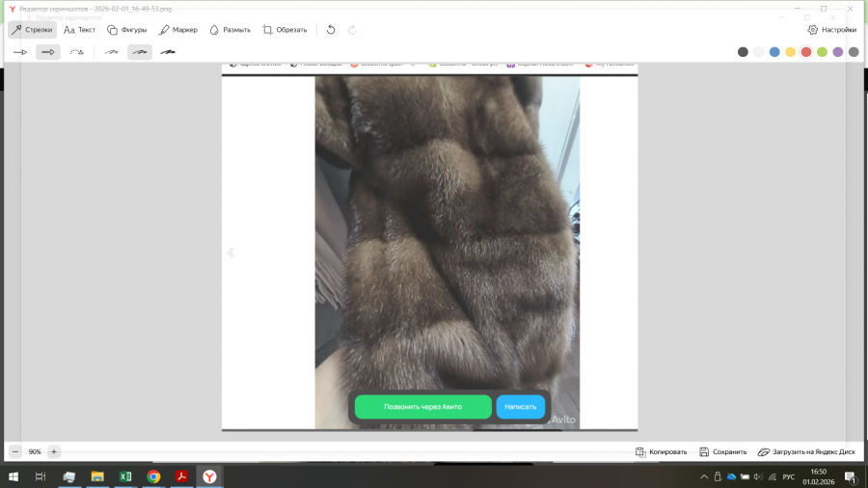This screenshot has height=488, width=868.
Task: Select the Фигуры (Shapes) tool
Action: click(x=126, y=30)
